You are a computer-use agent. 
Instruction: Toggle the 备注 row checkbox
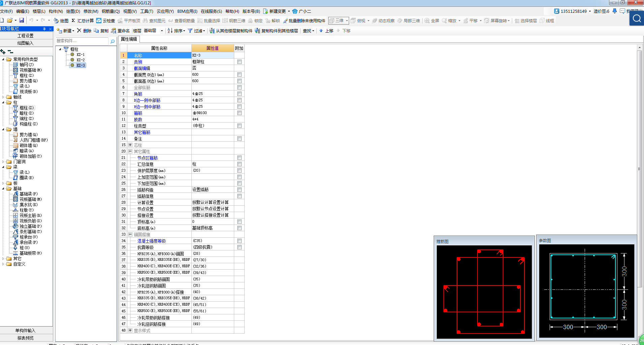pos(239,139)
